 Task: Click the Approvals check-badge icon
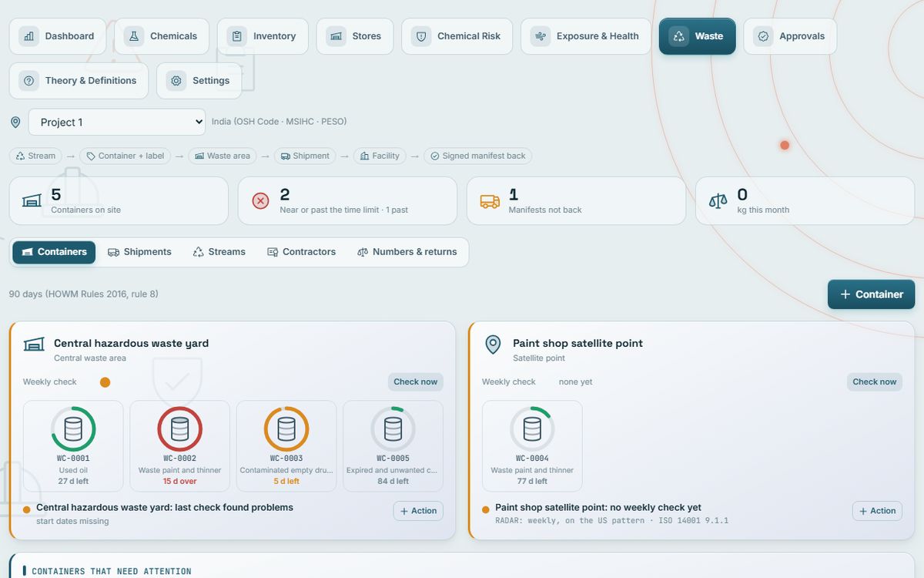pos(763,36)
